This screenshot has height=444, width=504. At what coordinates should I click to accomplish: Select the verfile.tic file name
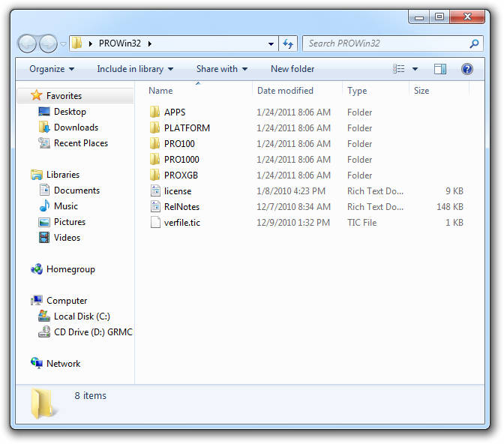tap(182, 223)
